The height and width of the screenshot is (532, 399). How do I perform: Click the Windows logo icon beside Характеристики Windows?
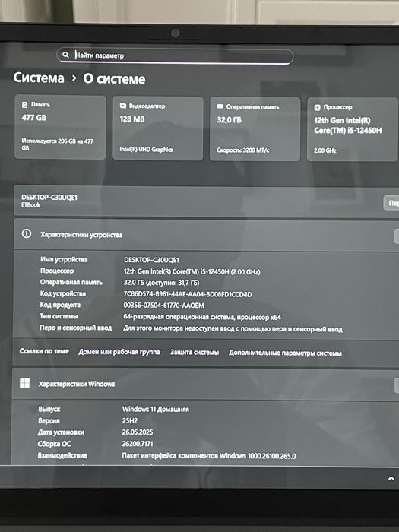pyautogui.click(x=24, y=383)
